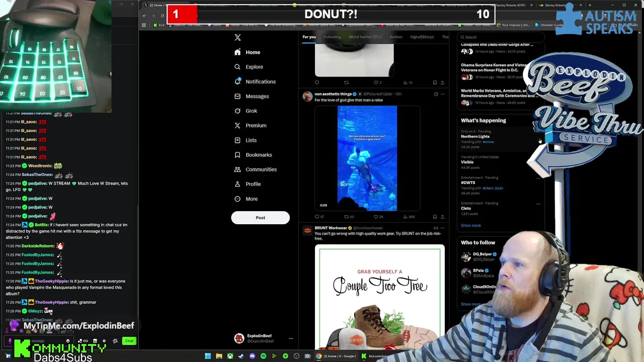
Task: Like icon on the top partial post
Action: [375, 82]
